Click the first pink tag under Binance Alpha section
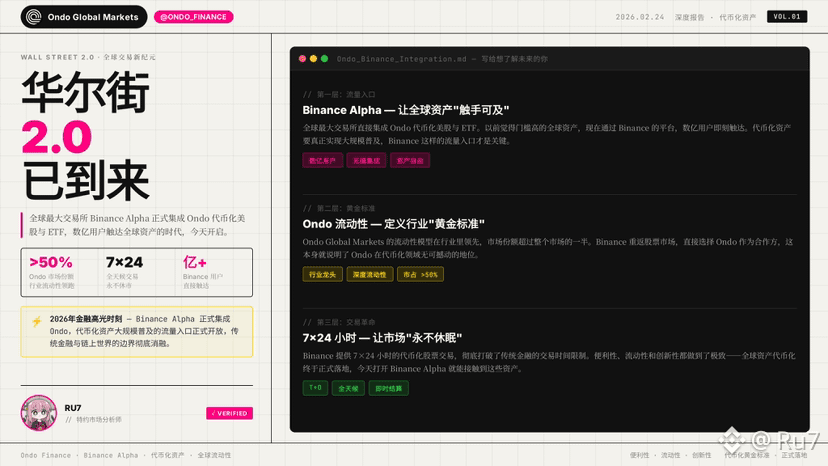 (323, 160)
